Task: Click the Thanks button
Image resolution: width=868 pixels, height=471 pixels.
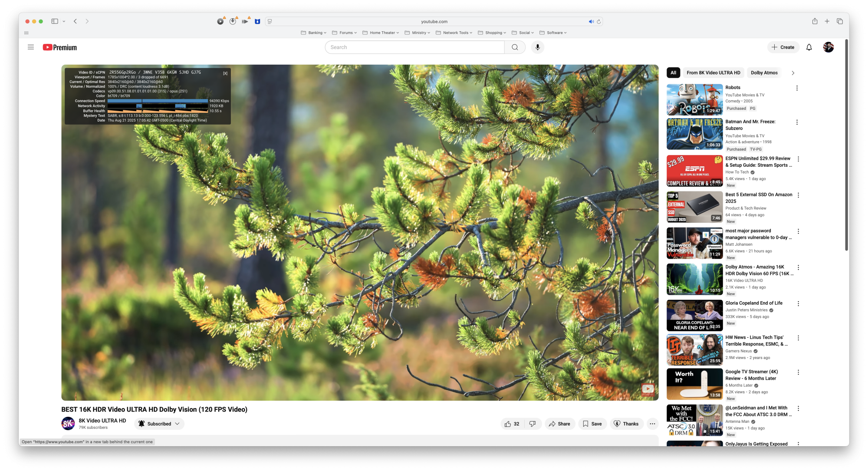Action: click(x=626, y=424)
